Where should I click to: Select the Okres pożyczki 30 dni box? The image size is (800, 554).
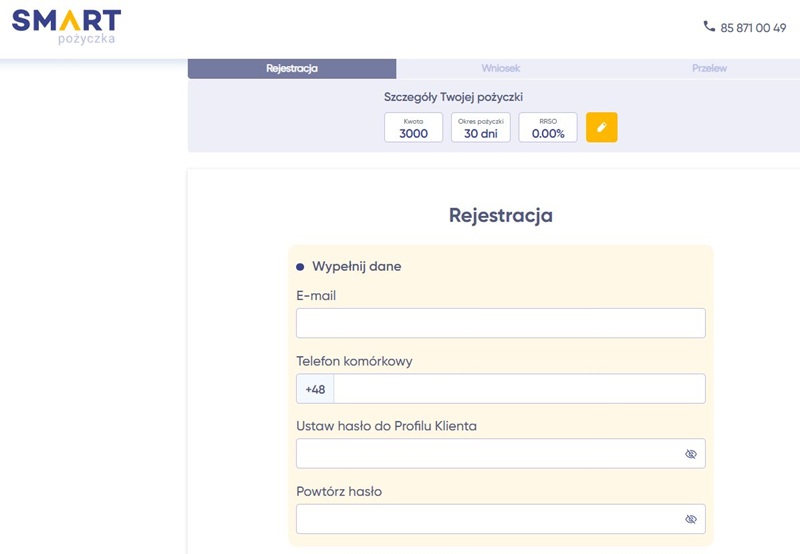[x=481, y=128]
